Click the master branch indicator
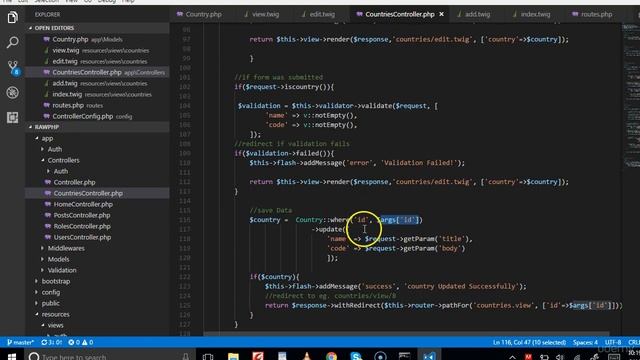The image size is (640, 360). (x=20, y=342)
